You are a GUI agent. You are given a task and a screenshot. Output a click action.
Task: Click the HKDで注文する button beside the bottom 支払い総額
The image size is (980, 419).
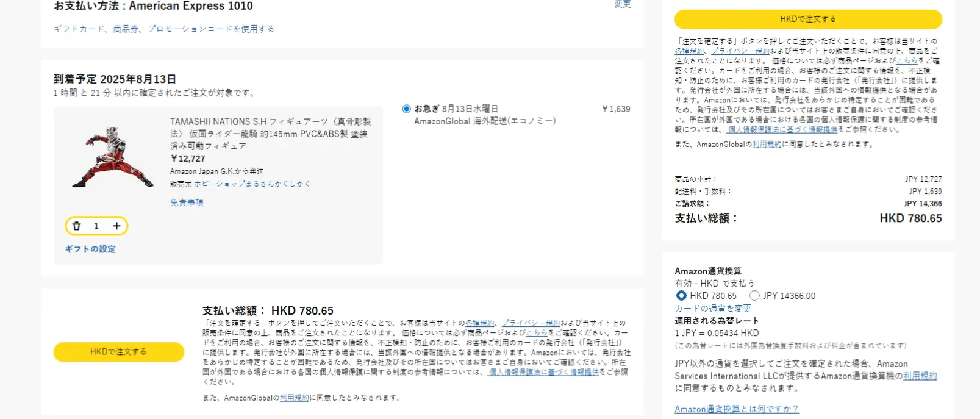click(x=119, y=352)
